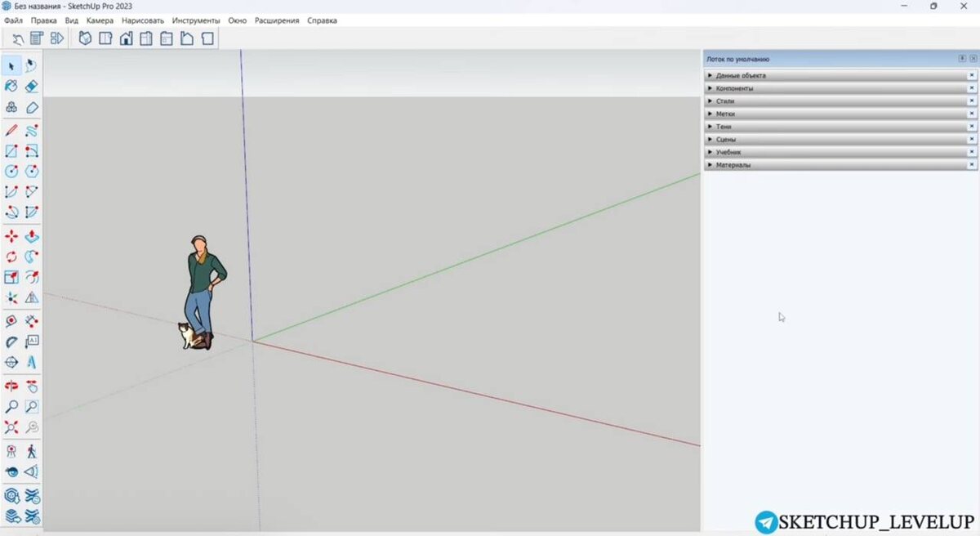980x536 pixels.
Task: Switch to Front view house icon
Action: coord(126,38)
